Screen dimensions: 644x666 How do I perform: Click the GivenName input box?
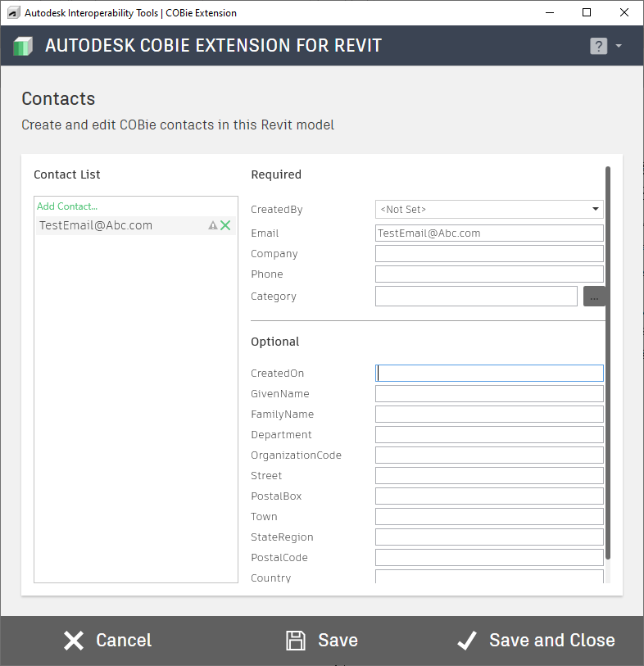point(489,394)
